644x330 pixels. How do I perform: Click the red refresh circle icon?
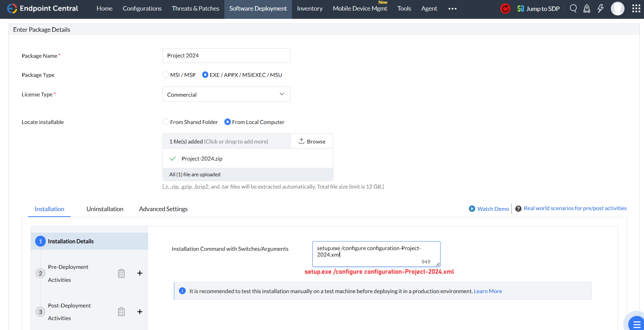505,9
